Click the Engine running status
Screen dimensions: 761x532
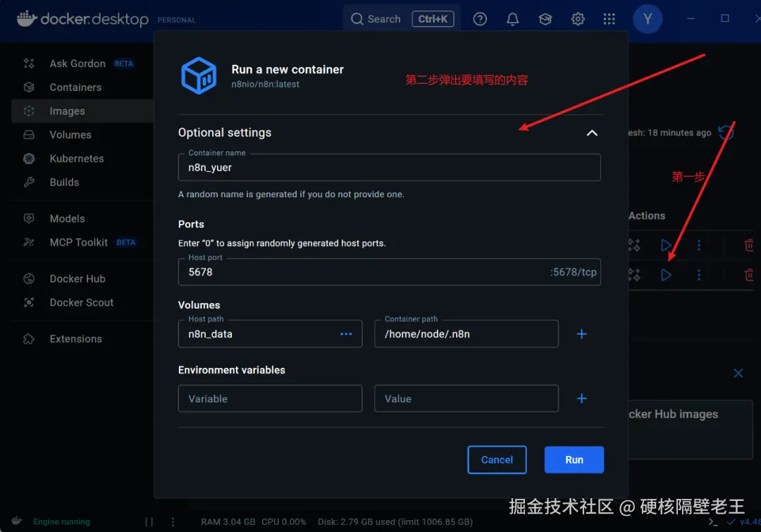pos(61,522)
